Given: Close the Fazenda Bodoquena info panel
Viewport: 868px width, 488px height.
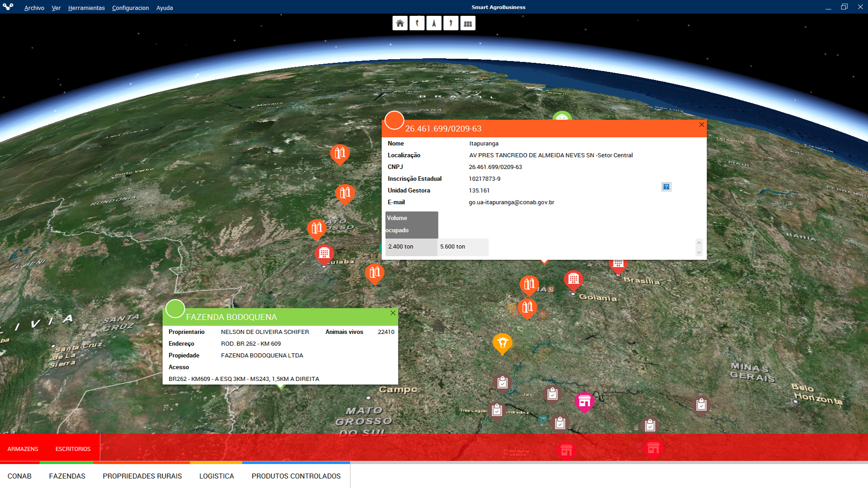Looking at the screenshot, I should [393, 313].
